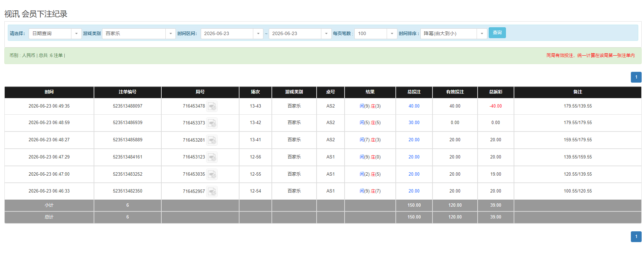The image size is (644, 263).
Task: Select order number 523513488097
Action: (128, 106)
